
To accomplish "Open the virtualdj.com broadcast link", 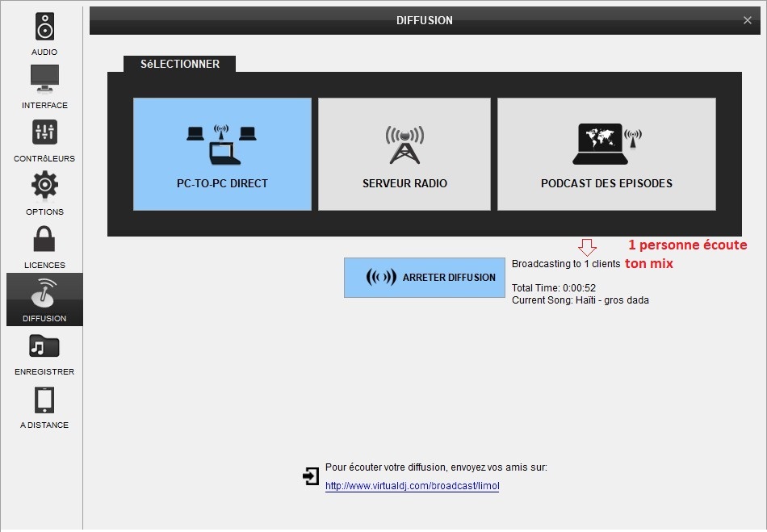I will click(412, 486).
